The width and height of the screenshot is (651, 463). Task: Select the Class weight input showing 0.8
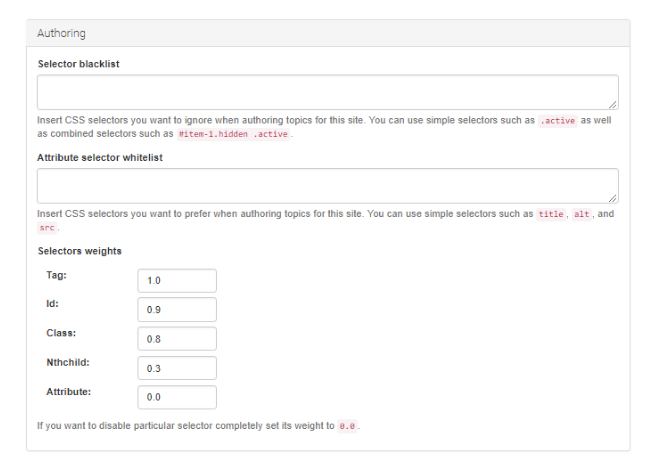[x=177, y=339]
